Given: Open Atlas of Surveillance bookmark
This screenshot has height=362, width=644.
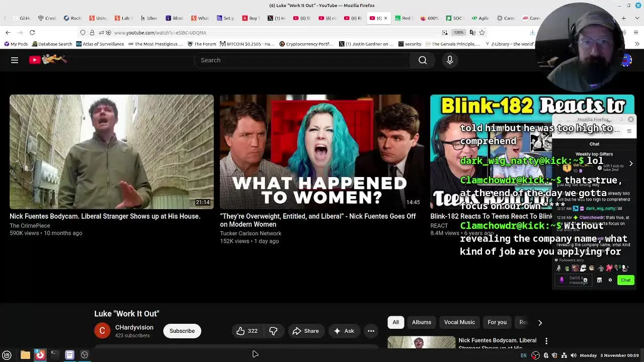Looking at the screenshot, I should (x=100, y=44).
